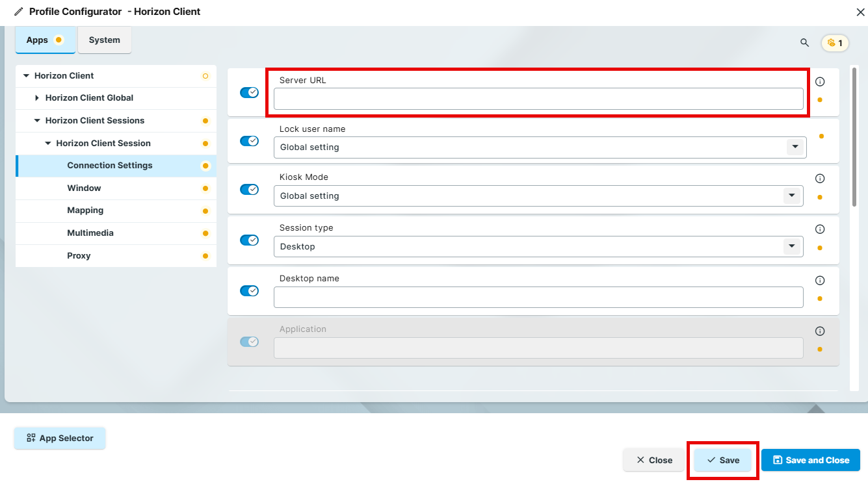Click the modified settings counter badge
Image resolution: width=868 pixels, height=484 pixels.
pos(834,42)
